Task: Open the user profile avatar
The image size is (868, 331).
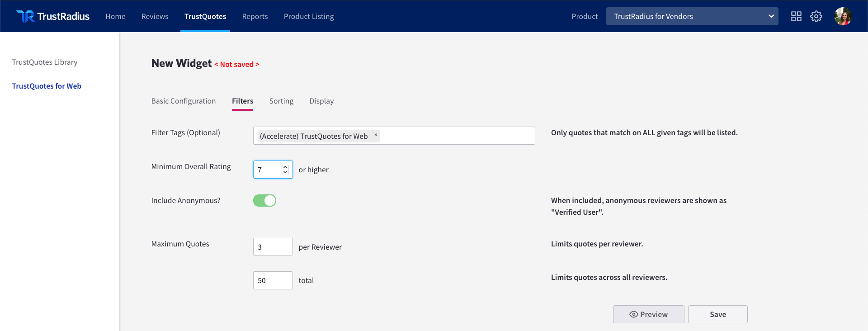Action: (x=843, y=16)
